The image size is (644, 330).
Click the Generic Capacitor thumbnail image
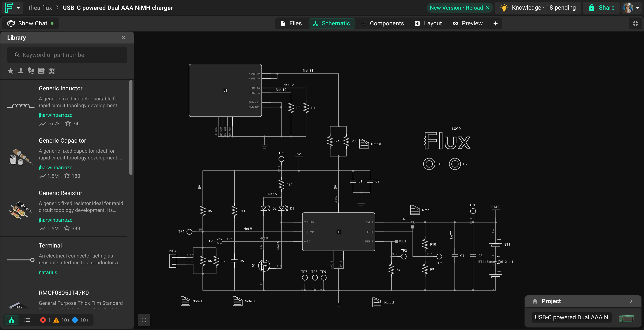(21, 157)
